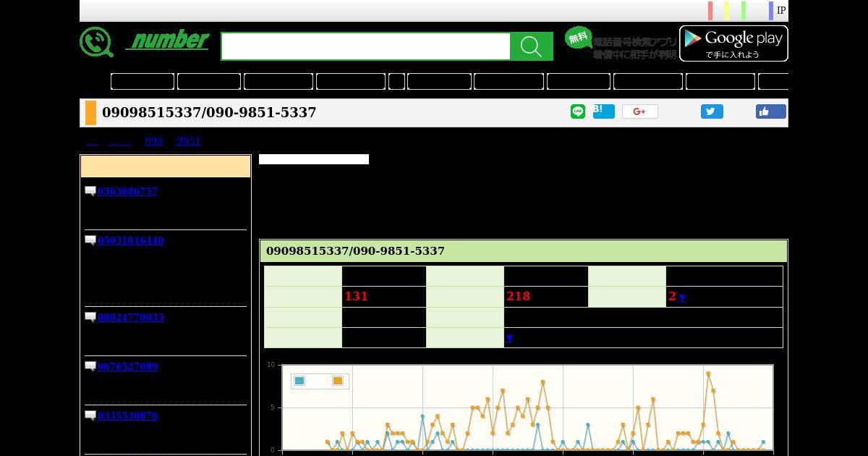
Task: Open sidebar number 0363686757
Action: pyautogui.click(x=127, y=191)
